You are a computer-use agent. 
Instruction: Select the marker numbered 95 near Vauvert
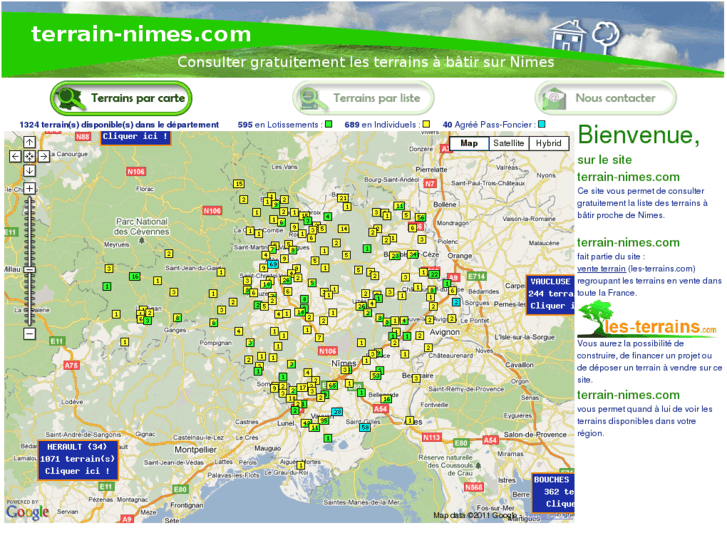pyautogui.click(x=324, y=420)
